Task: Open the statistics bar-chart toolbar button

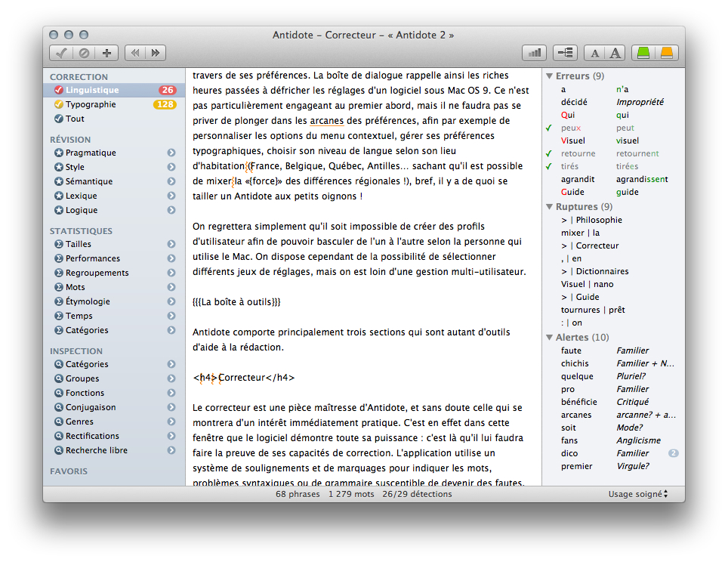Action: click(535, 53)
